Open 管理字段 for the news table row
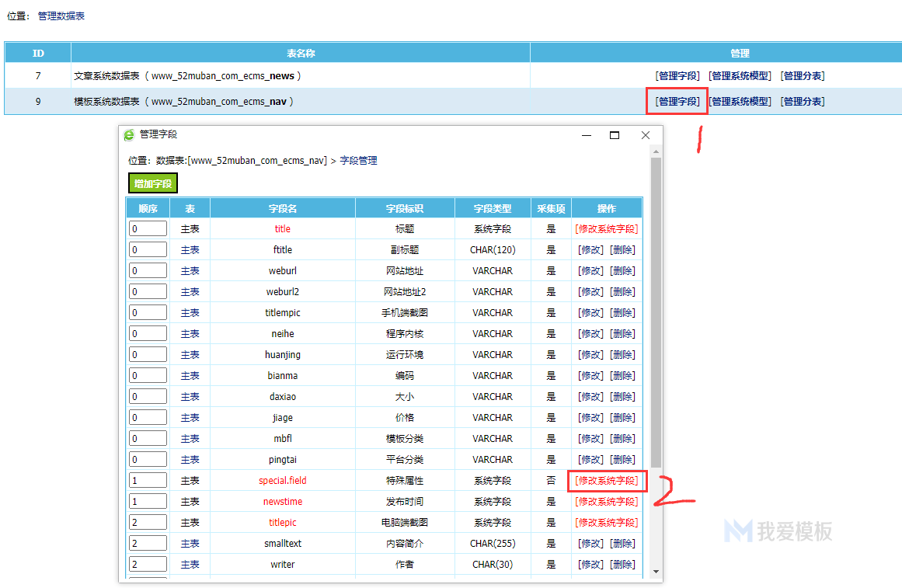The height and width of the screenshot is (588, 902). pyautogui.click(x=677, y=76)
